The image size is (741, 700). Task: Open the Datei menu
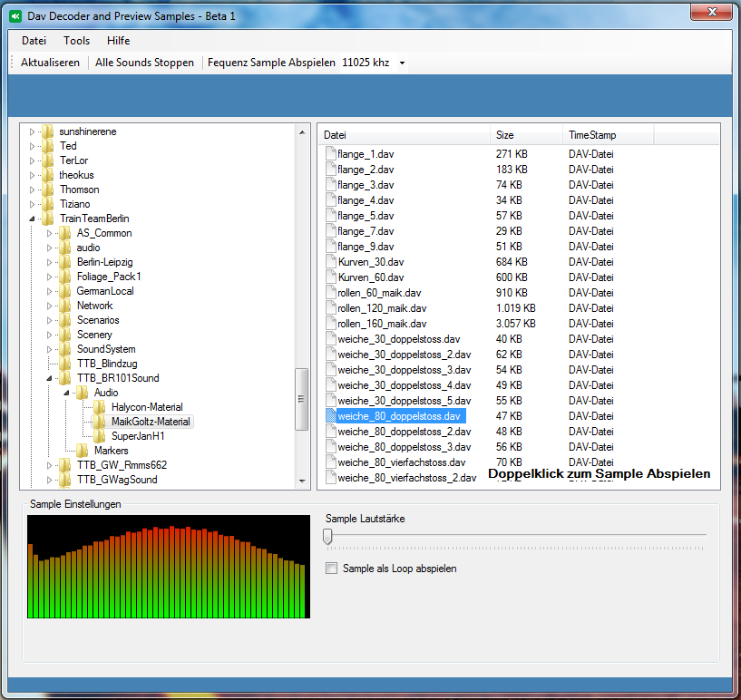[x=34, y=41]
